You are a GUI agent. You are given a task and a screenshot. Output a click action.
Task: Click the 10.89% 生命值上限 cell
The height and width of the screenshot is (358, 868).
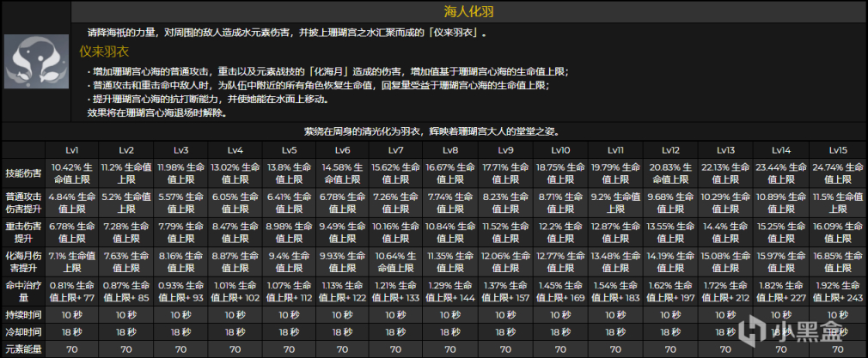[x=782, y=203]
